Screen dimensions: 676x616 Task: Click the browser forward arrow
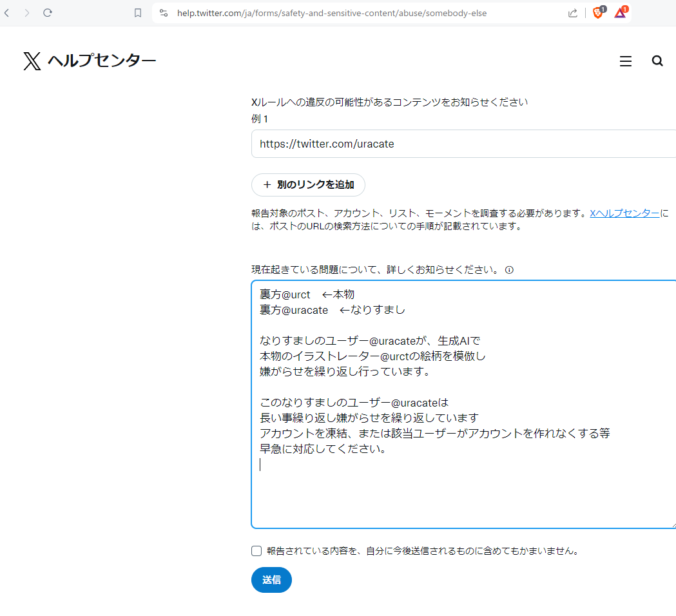[x=26, y=13]
